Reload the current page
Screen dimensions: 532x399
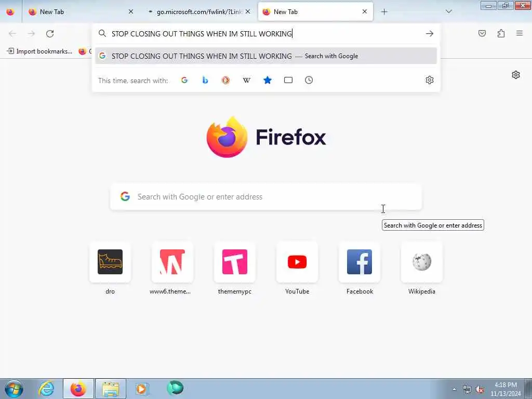(x=50, y=34)
